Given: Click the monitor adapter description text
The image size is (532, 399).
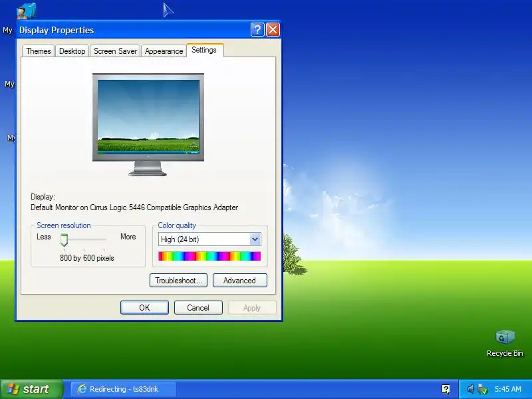Looking at the screenshot, I should pos(134,207).
